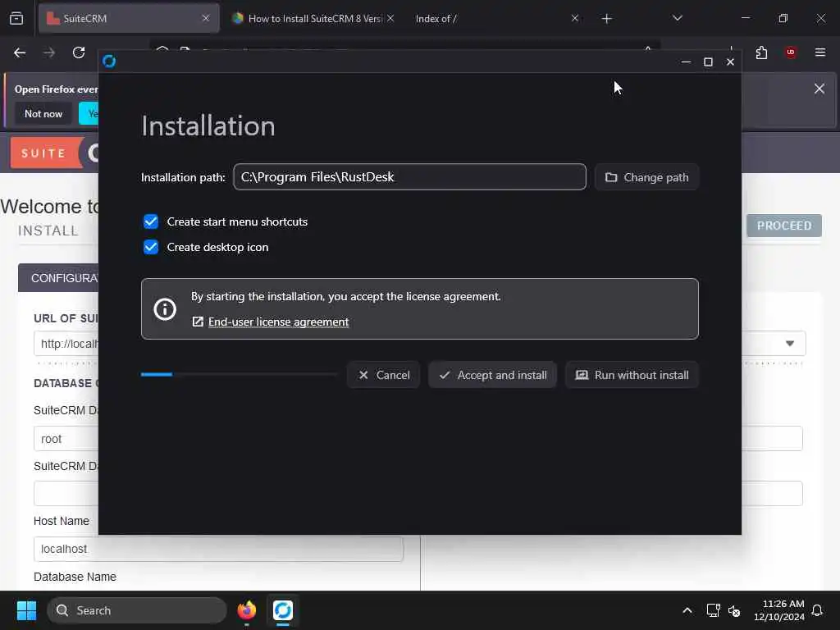Screen dimensions: 840x630
Task: Click Accept and install button
Action: (x=492, y=375)
